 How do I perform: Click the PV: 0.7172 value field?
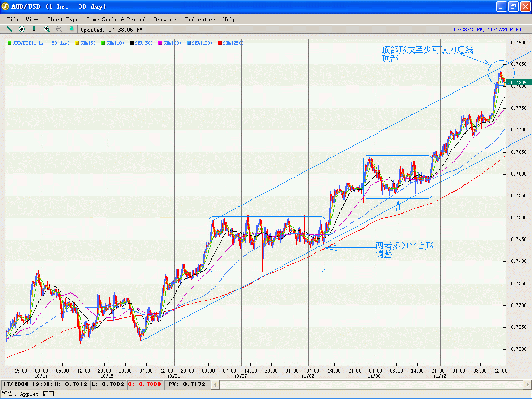click(187, 384)
